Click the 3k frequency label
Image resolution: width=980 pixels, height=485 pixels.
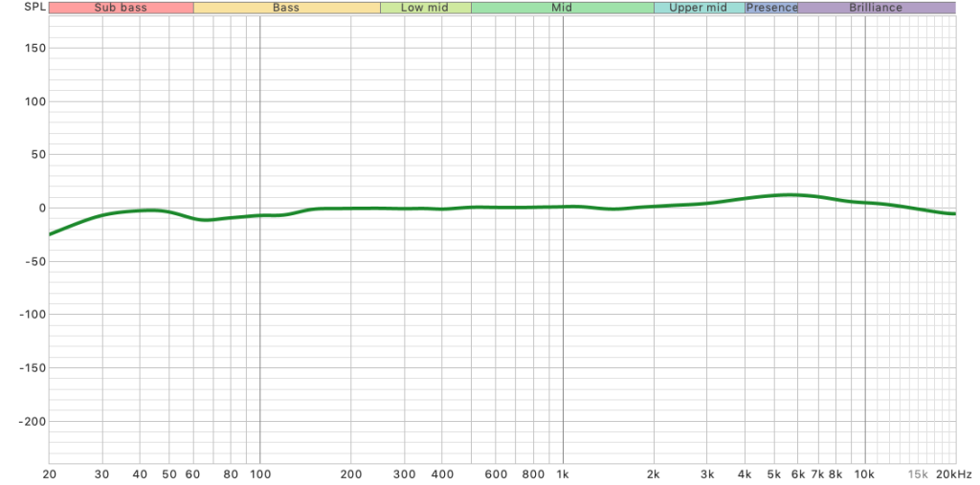point(707,474)
